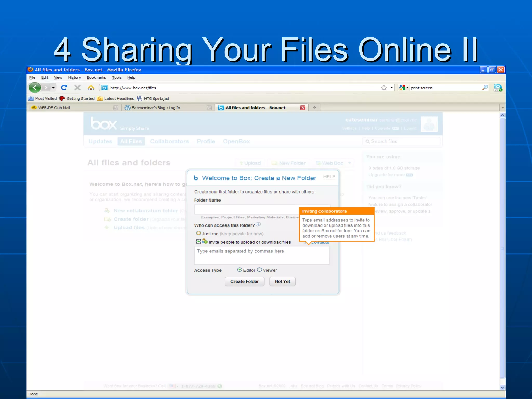Click the Not Yet button

click(x=282, y=281)
